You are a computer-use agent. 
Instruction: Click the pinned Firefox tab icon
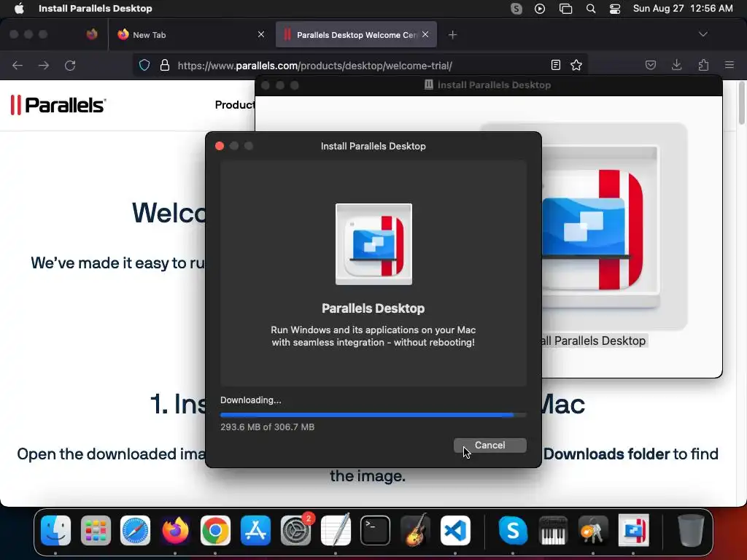coord(92,34)
